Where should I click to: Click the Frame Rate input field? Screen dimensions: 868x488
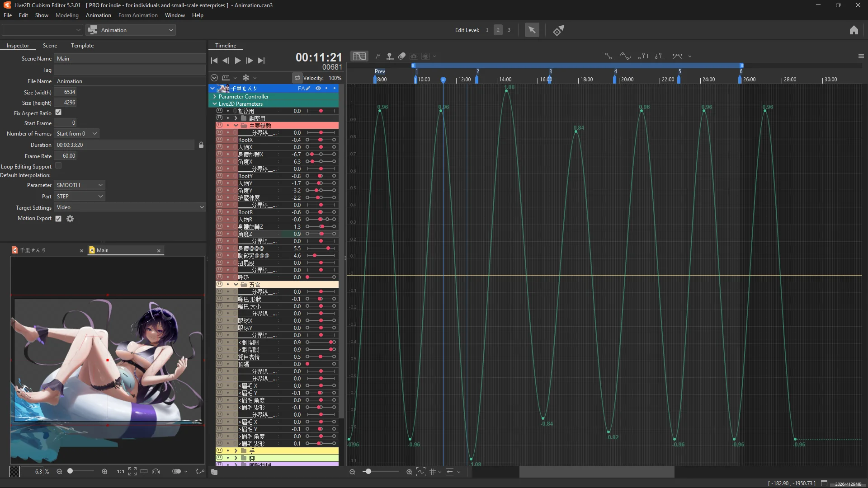[x=66, y=156]
